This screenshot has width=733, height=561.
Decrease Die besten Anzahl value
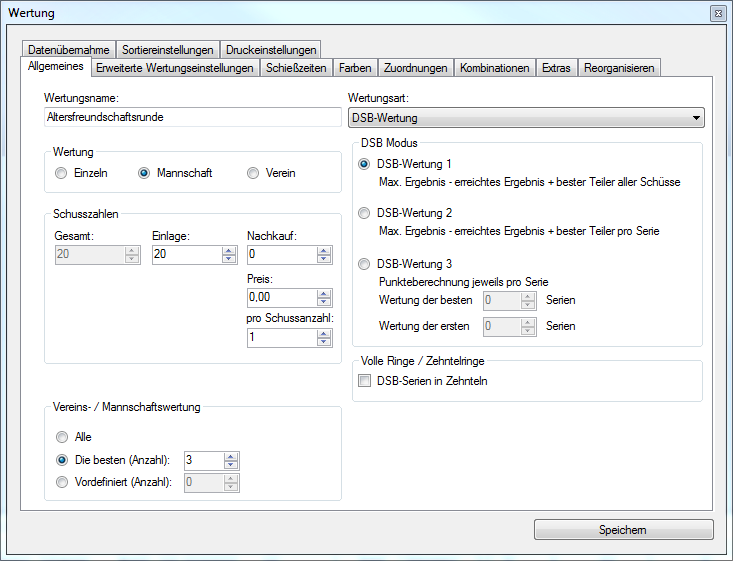click(230, 465)
